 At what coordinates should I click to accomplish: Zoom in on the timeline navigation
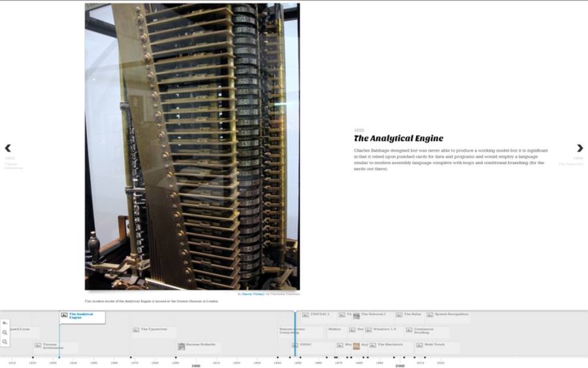(x=5, y=332)
